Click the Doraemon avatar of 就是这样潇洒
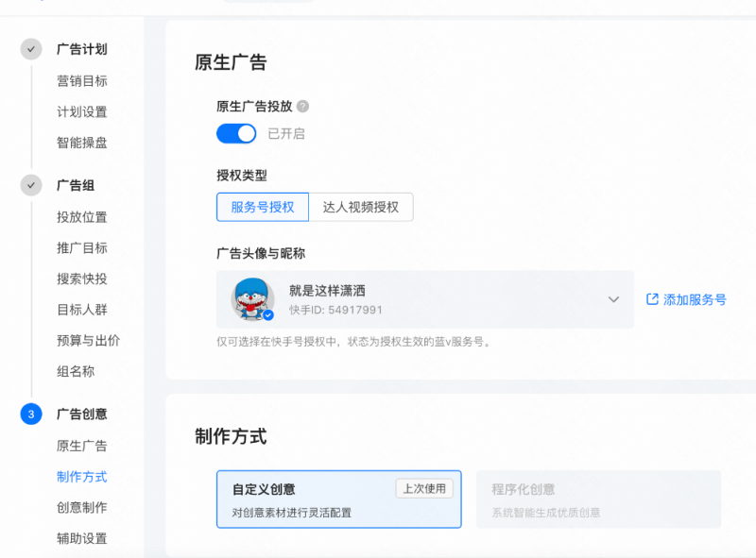Screen dimensions: 756x558 pos(250,299)
